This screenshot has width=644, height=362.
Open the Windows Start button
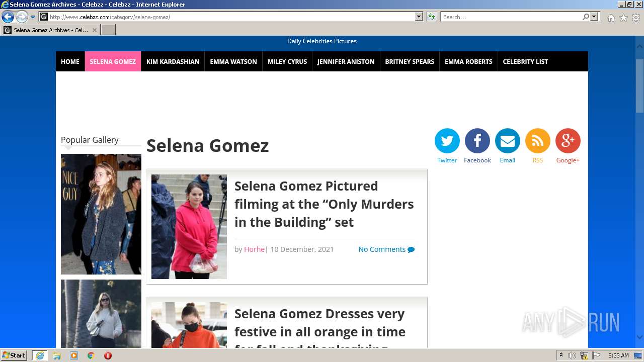14,355
